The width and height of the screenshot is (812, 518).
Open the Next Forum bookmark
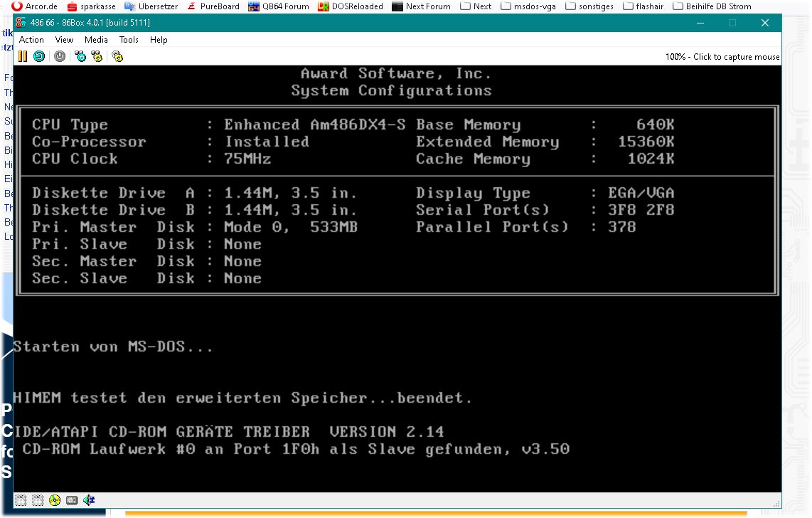(421, 6)
